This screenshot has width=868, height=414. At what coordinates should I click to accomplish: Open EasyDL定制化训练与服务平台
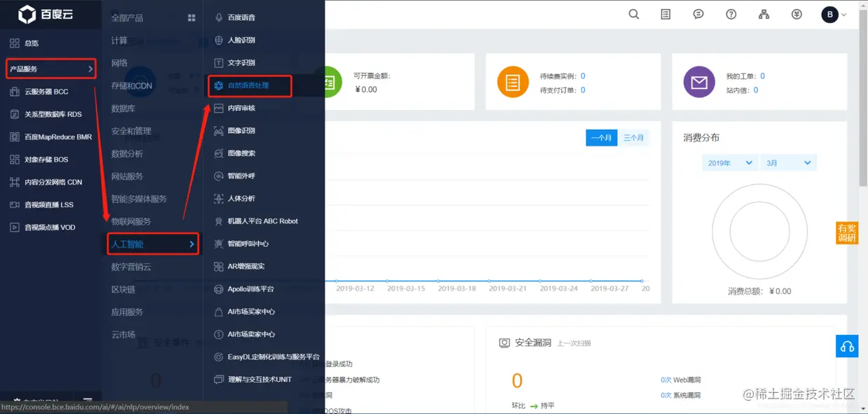274,357
